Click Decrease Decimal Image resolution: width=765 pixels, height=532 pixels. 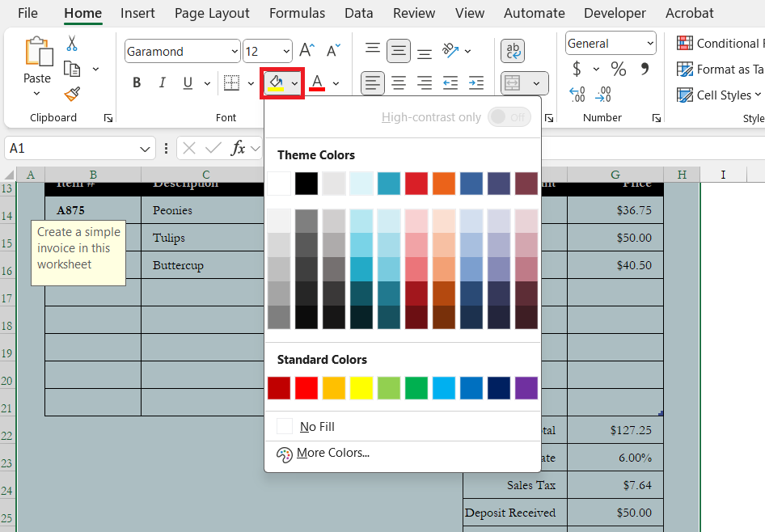click(x=603, y=94)
